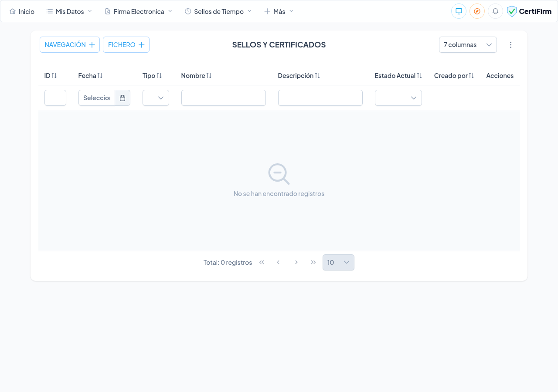This screenshot has width=558, height=392.
Task: Click the Nombre filter text field
Action: [223, 98]
